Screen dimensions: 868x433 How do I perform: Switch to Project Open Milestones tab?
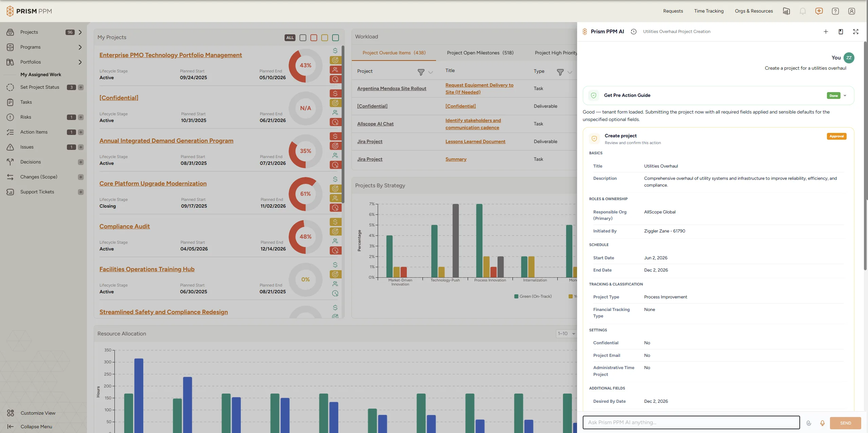pos(480,53)
